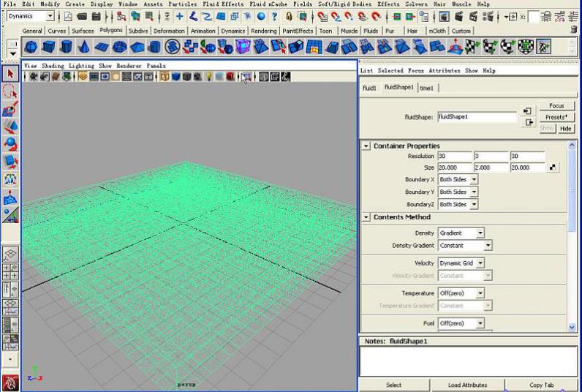This screenshot has width=582, height=392.
Task: Pick the Rotate tool sphere icon
Action: tap(10, 144)
